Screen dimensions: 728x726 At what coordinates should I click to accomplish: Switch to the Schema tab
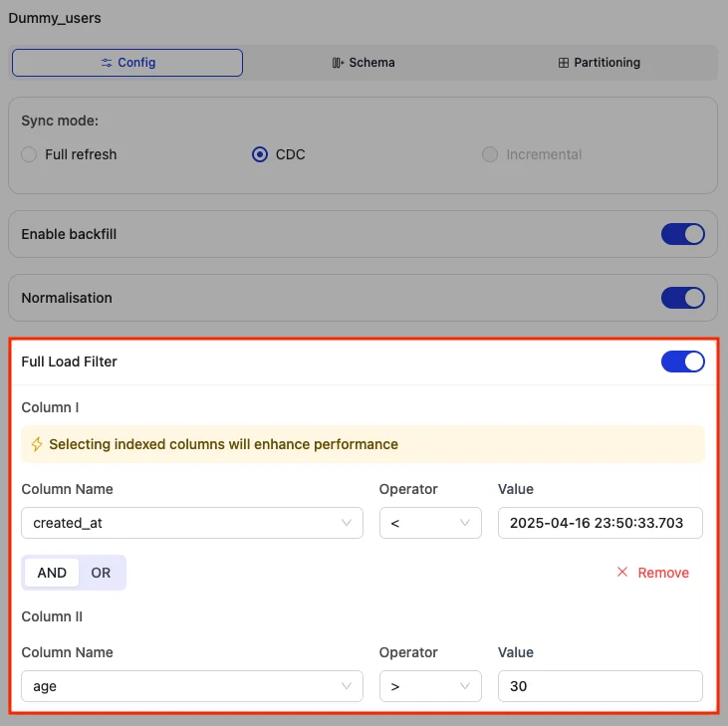click(x=364, y=63)
